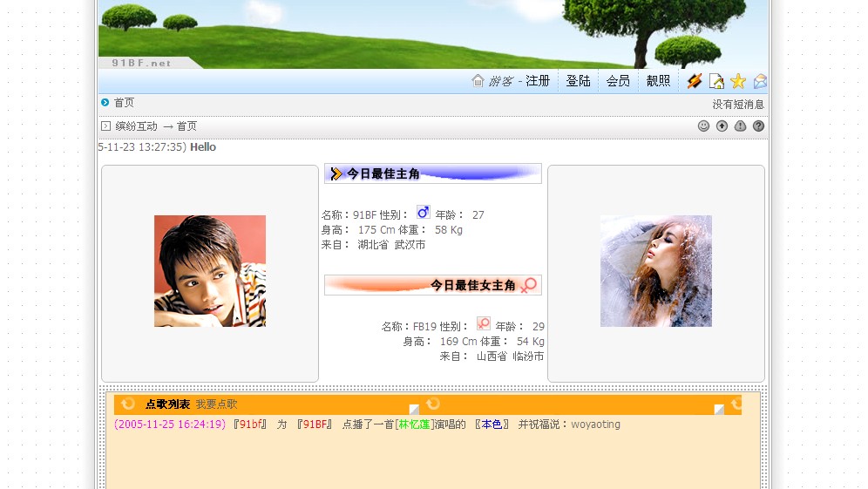The width and height of the screenshot is (868, 489).
Task: Click the location text 湖北省 武汉市
Action: (391, 245)
